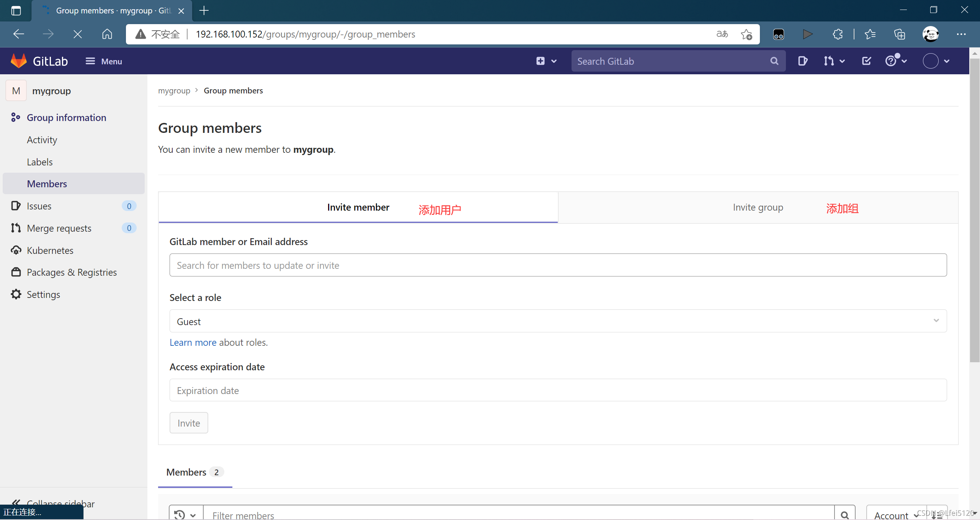Click the To-Do list icon in navbar
The width and height of the screenshot is (980, 520).
pyautogui.click(x=866, y=61)
